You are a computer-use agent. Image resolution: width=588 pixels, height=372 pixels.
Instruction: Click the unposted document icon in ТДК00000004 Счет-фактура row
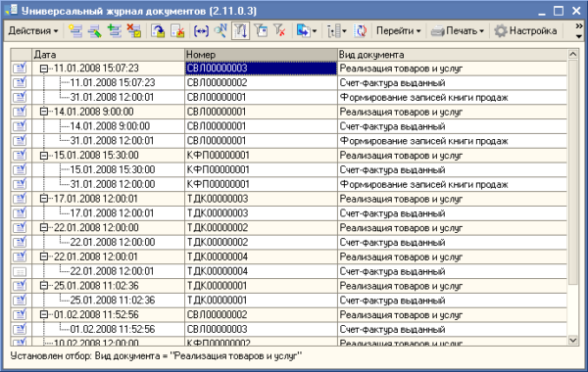point(20,271)
